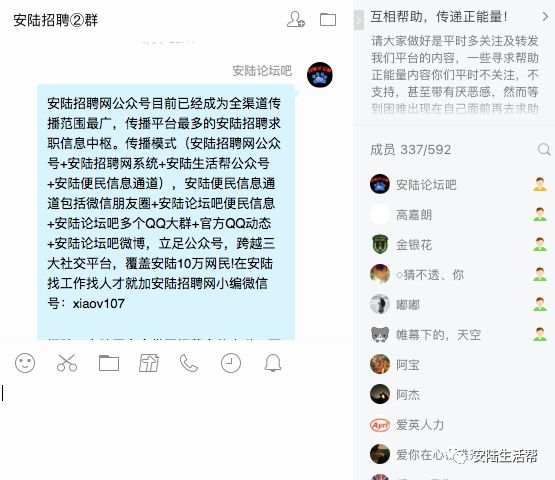The width and height of the screenshot is (555, 480).
Task: Click the invite member add-person icon
Action: [x=296, y=19]
